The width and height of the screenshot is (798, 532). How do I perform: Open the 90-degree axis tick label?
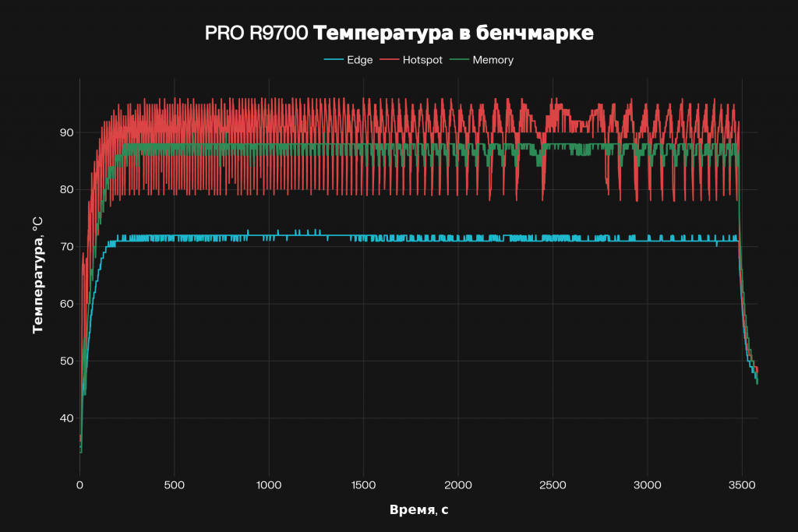pos(65,133)
